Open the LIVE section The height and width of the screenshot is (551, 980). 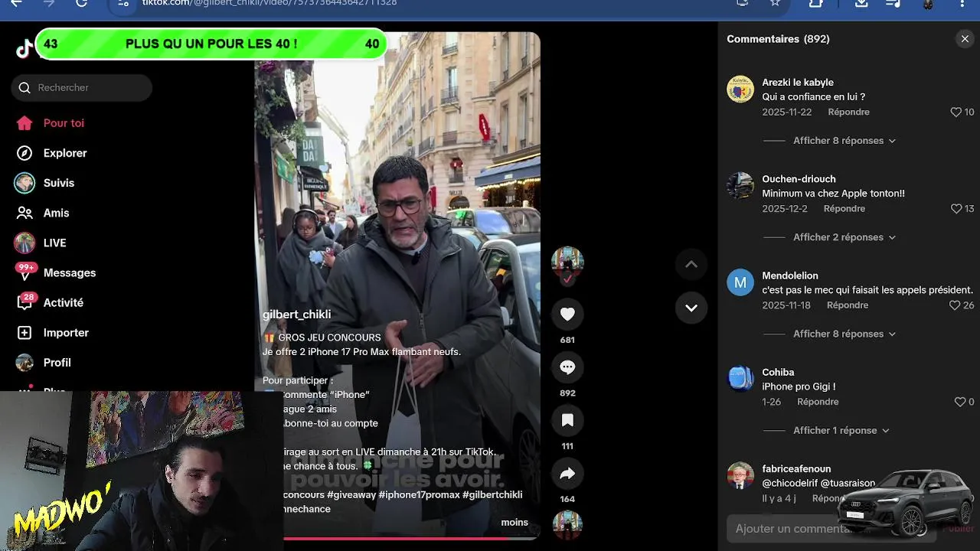pyautogui.click(x=54, y=243)
